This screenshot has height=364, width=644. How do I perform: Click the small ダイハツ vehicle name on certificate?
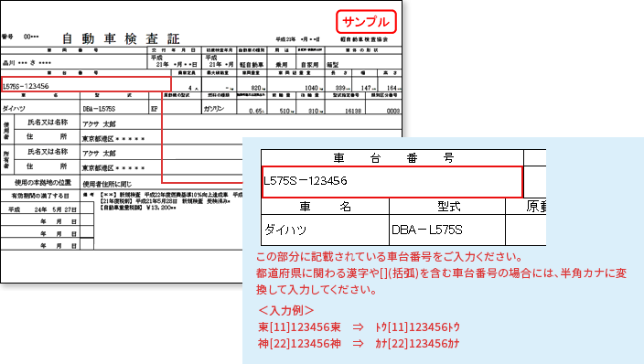[x=14, y=109]
